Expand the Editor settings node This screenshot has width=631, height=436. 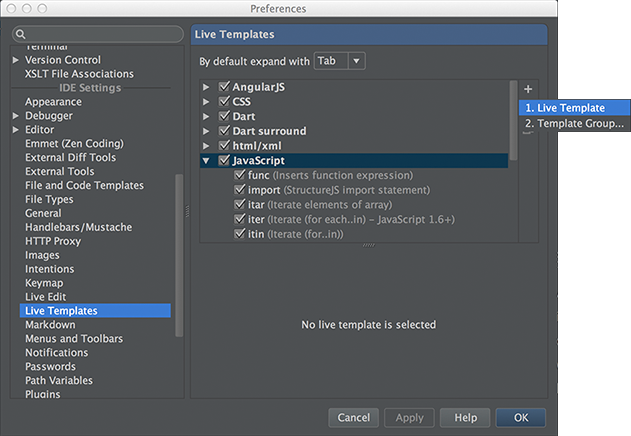pyautogui.click(x=16, y=130)
